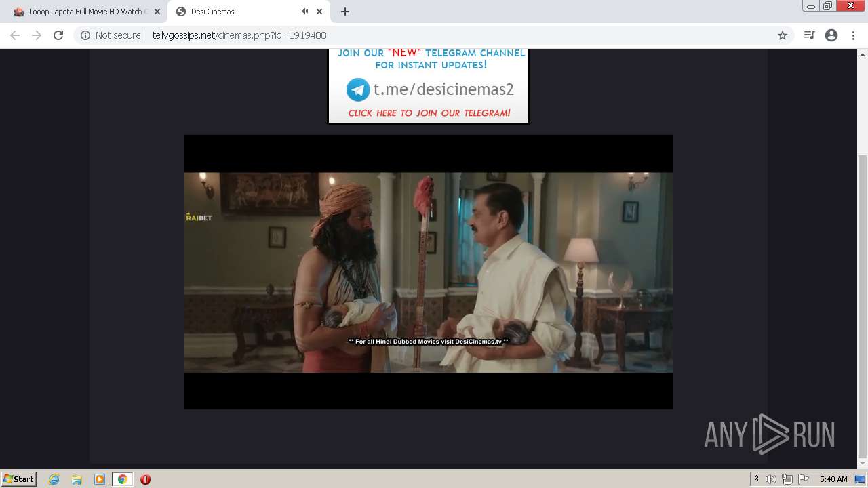Open Windows Start menu
The width and height of the screenshot is (868, 488).
(x=19, y=479)
